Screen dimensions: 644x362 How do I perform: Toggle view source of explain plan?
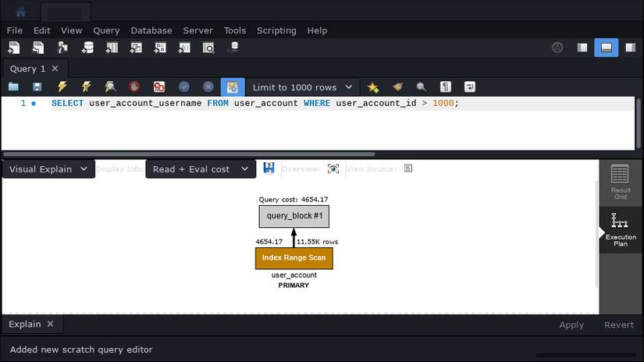point(408,169)
